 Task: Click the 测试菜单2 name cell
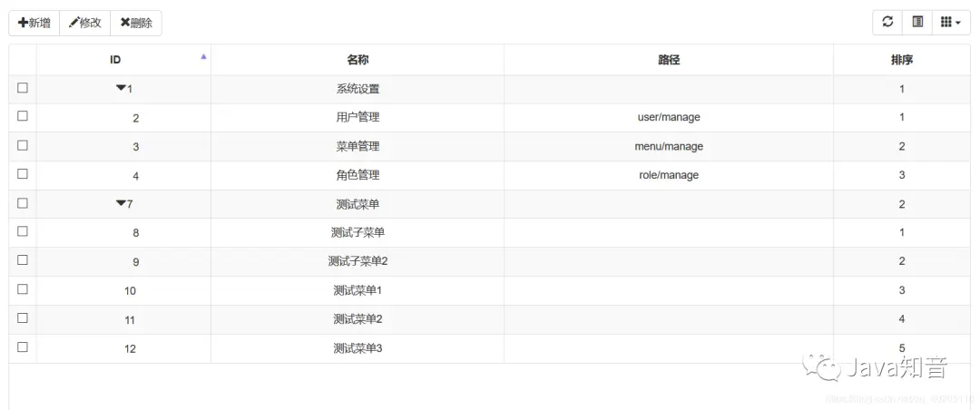tap(358, 319)
